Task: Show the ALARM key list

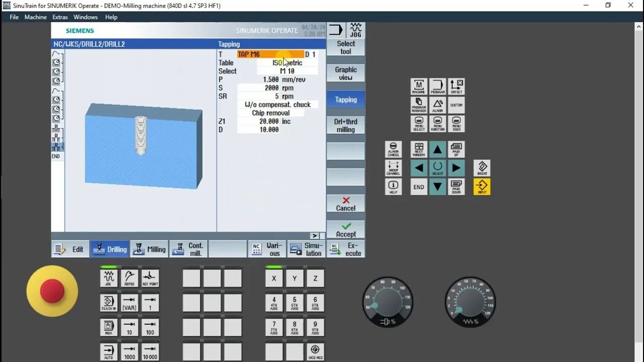Action: (438, 105)
